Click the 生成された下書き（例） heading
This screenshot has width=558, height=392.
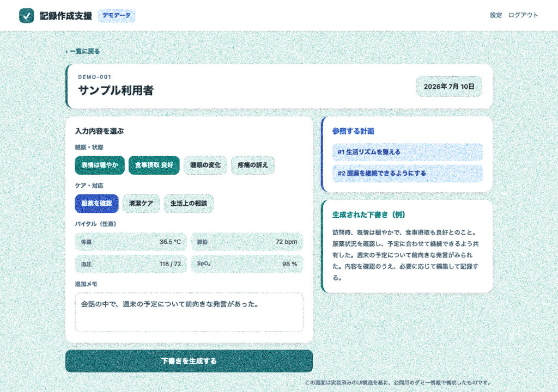point(369,215)
